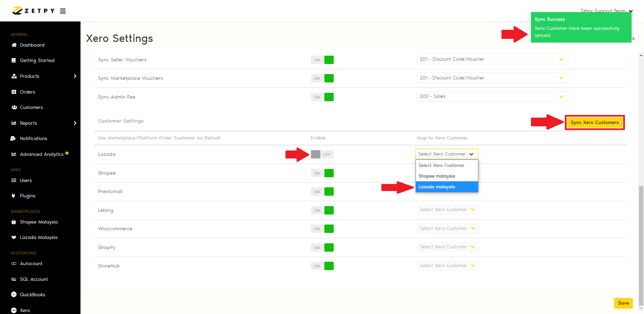Open Woocommerce Select Xero Customer dropdown
644x314 pixels.
click(x=448, y=229)
